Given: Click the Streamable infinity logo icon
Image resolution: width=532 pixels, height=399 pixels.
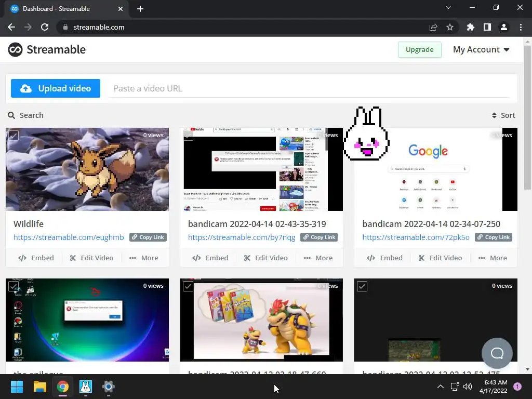Looking at the screenshot, I should (x=15, y=49).
